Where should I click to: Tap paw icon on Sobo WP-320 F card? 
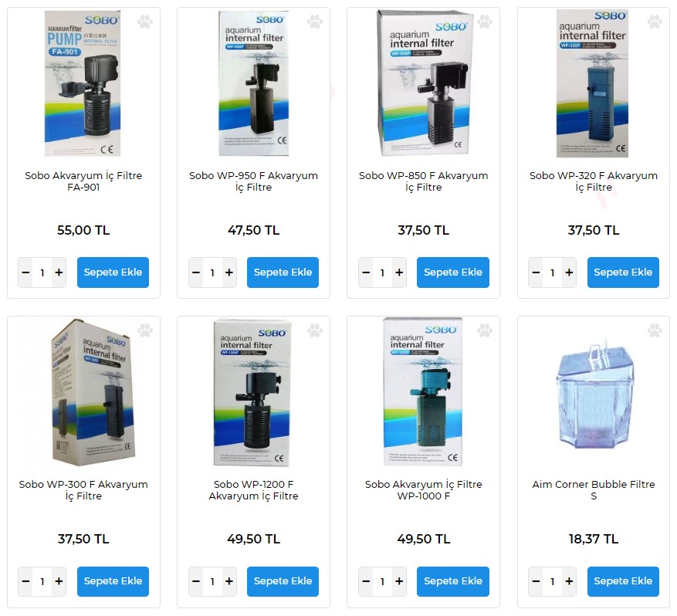point(655,22)
